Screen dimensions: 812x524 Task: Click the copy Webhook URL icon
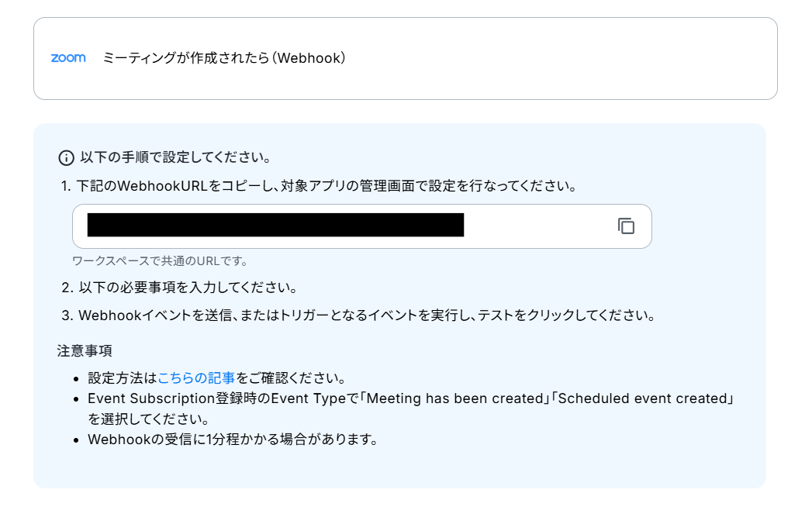626,226
